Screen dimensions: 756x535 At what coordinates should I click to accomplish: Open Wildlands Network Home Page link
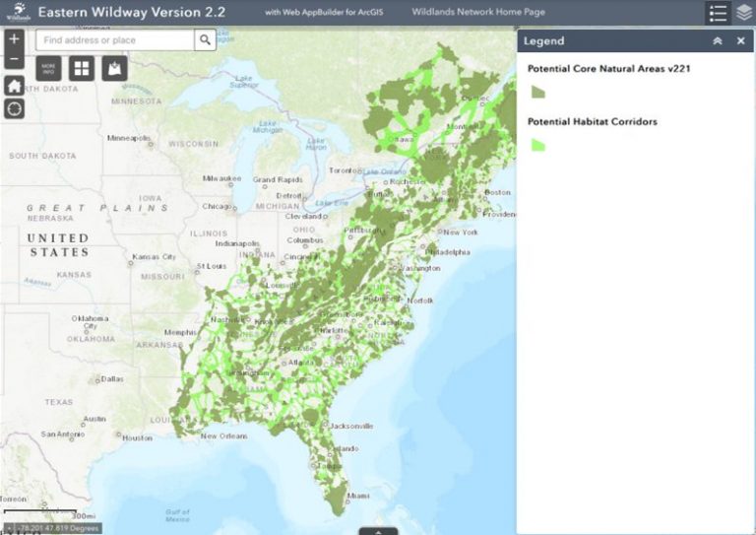(x=478, y=12)
